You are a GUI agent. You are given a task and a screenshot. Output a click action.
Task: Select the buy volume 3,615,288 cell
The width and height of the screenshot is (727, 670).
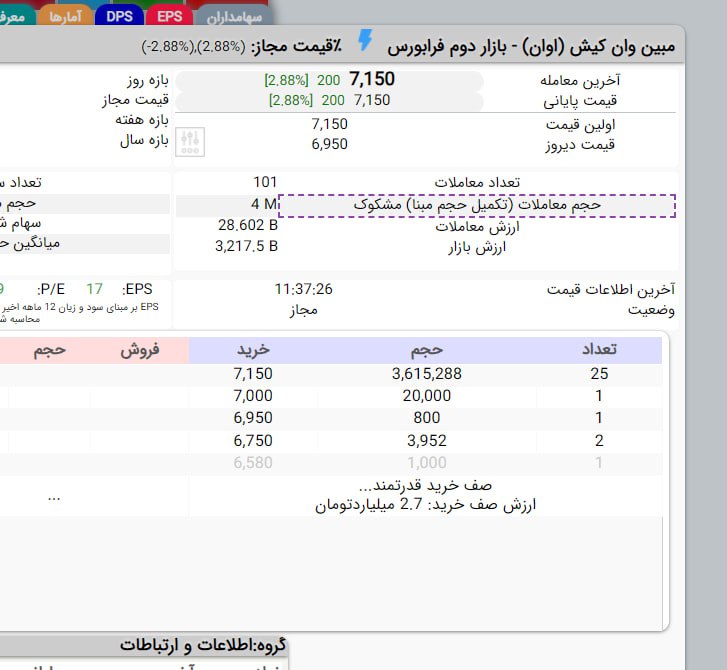tap(427, 374)
